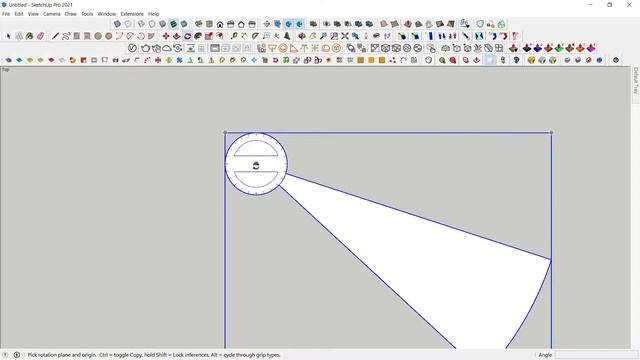Add a Section Plane

coord(267,24)
